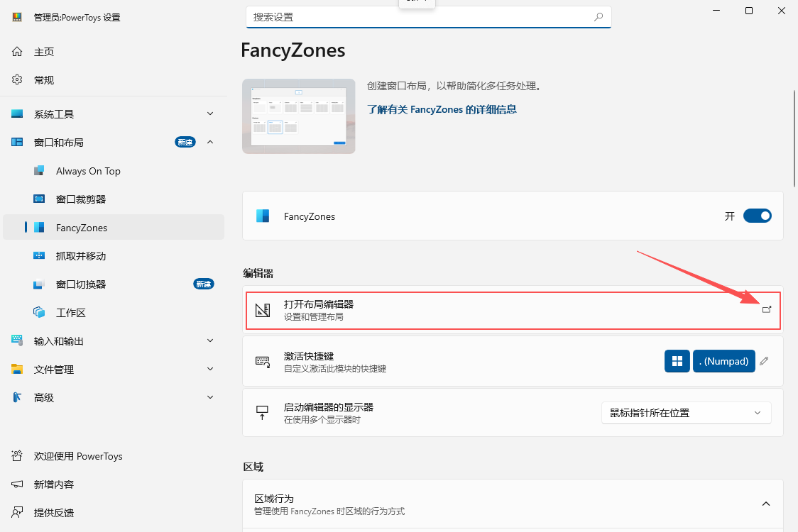Expand 输入和输出 category
This screenshot has width=798, height=532.
(114, 340)
